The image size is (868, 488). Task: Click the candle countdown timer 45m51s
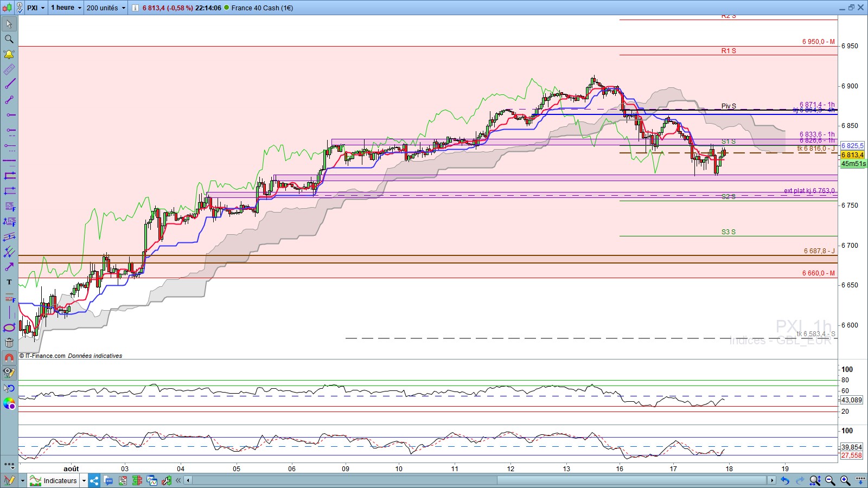click(853, 164)
